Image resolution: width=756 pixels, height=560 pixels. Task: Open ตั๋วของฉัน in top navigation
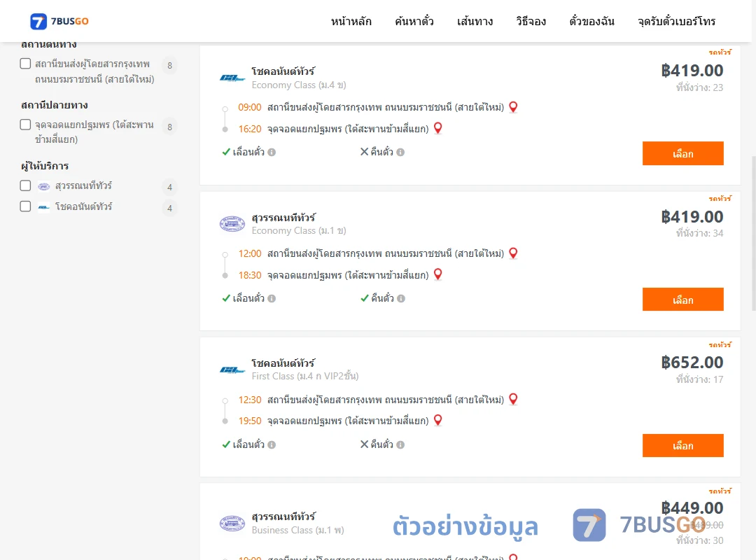point(591,21)
